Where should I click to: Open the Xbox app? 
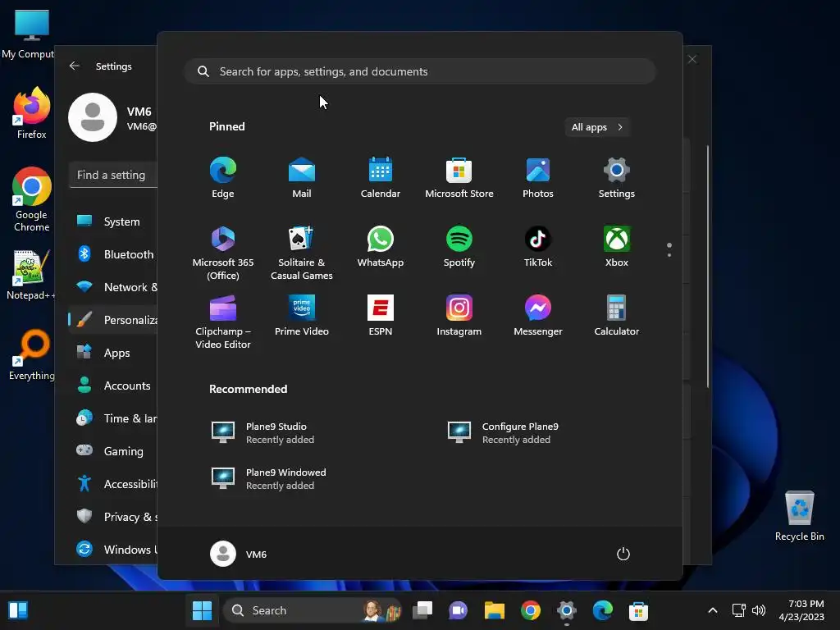pyautogui.click(x=617, y=247)
